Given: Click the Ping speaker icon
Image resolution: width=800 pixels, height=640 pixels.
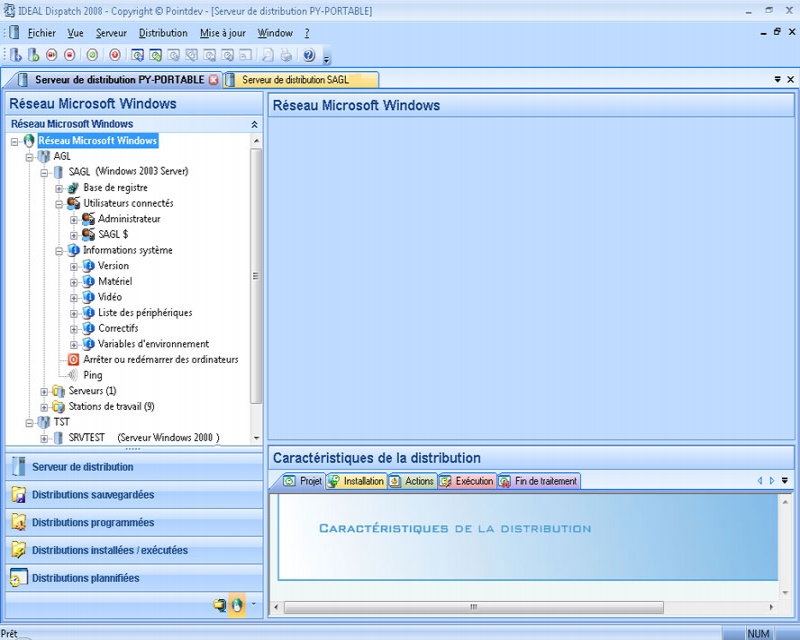Looking at the screenshot, I should (x=73, y=375).
